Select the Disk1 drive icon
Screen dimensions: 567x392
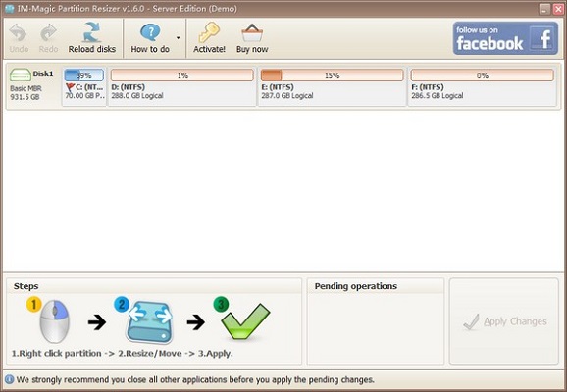pos(21,74)
